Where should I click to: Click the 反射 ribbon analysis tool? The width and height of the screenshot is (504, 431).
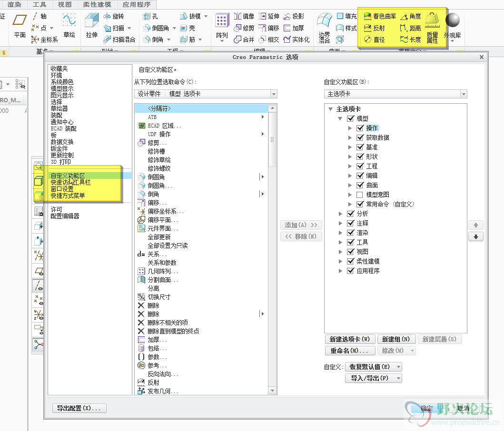point(375,28)
